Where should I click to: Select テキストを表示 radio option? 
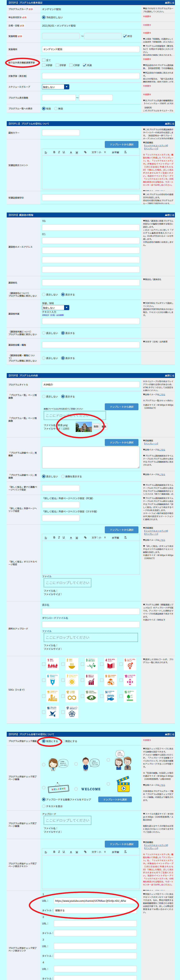[44, 806]
